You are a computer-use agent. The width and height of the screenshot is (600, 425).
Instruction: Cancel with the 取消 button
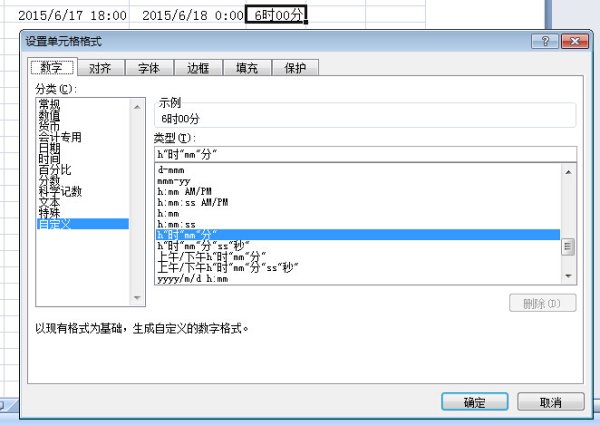click(x=551, y=402)
